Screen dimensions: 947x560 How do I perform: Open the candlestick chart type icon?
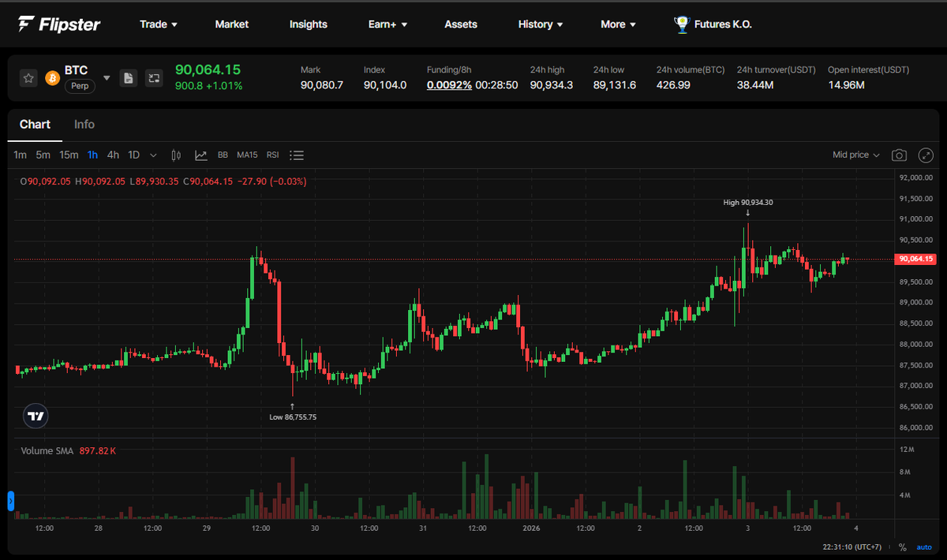click(176, 155)
